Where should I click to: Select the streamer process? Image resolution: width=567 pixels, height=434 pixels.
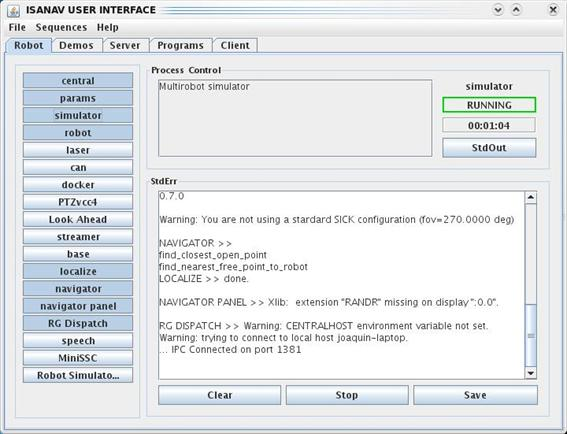78,237
